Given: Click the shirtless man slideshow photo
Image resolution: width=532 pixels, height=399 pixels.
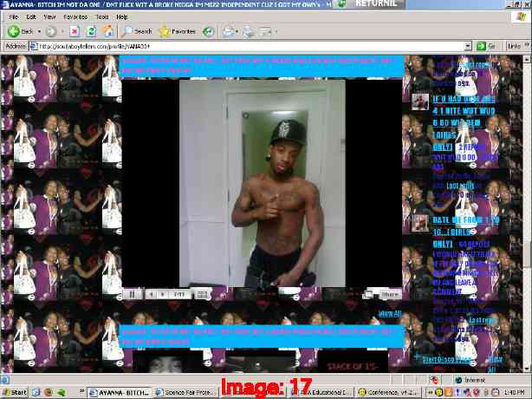Looking at the screenshot, I should tap(263, 183).
